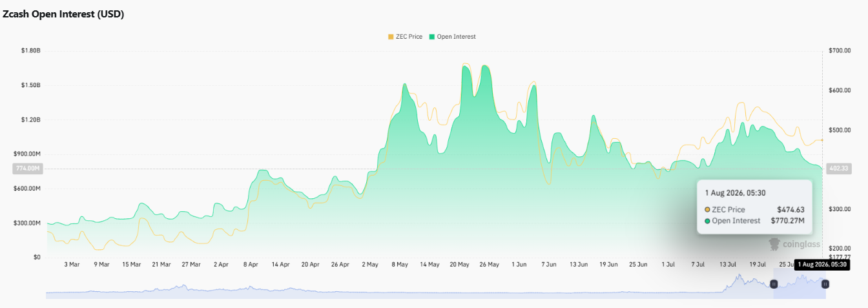This screenshot has width=868, height=308.
Task: Click the $600.00M left axis label
Action: click(28, 189)
